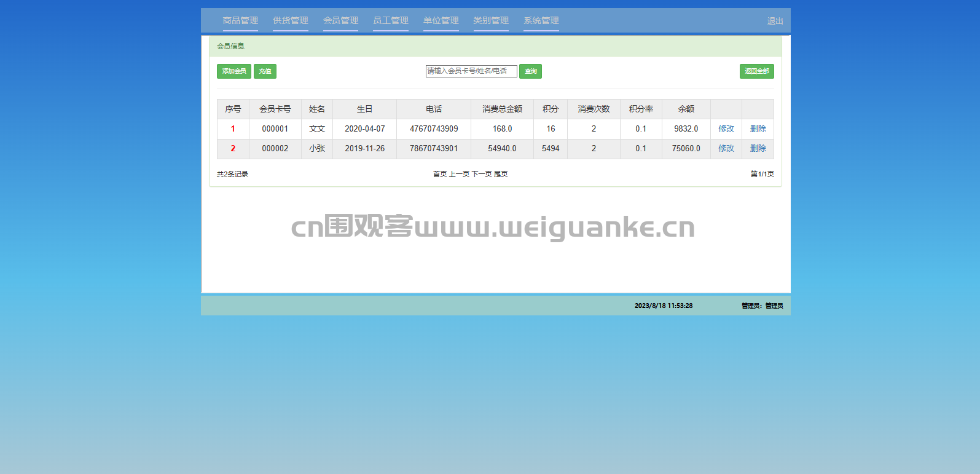980x474 pixels.
Task: Go to 首页 in pagination
Action: click(x=440, y=175)
